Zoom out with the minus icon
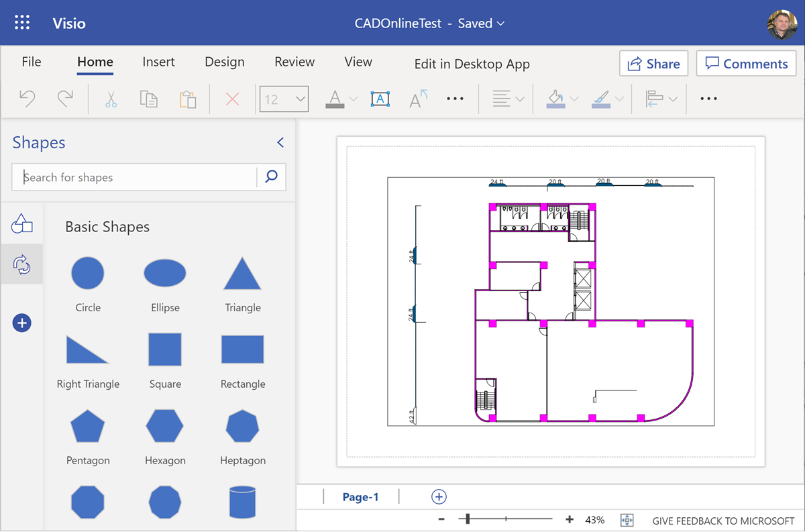 (441, 520)
